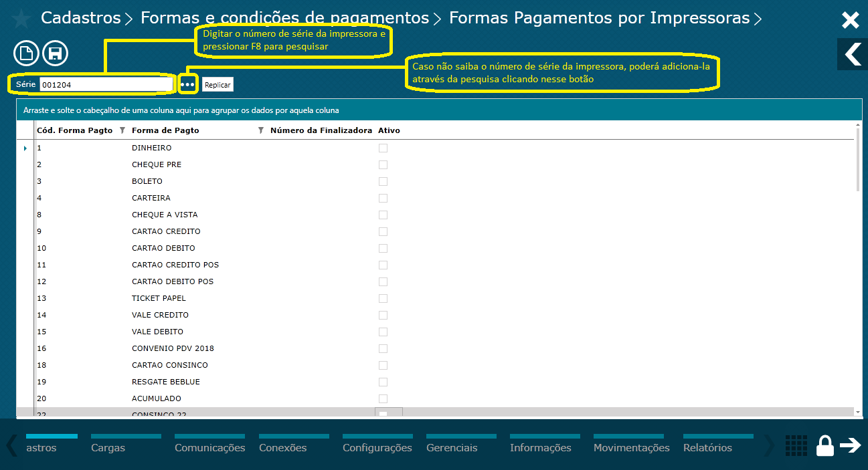Image resolution: width=868 pixels, height=470 pixels.
Task: Toggle Ativo checkbox for CONVENIO PDV 2018
Action: click(x=383, y=348)
